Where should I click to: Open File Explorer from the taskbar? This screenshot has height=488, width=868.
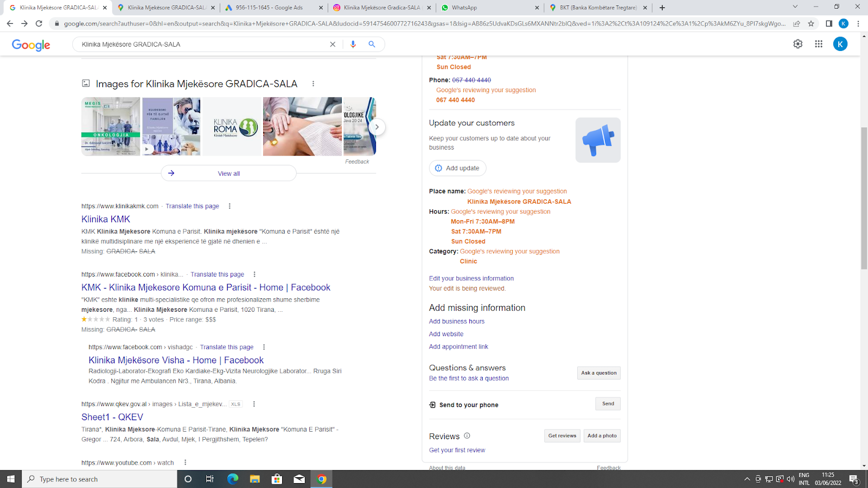(255, 479)
